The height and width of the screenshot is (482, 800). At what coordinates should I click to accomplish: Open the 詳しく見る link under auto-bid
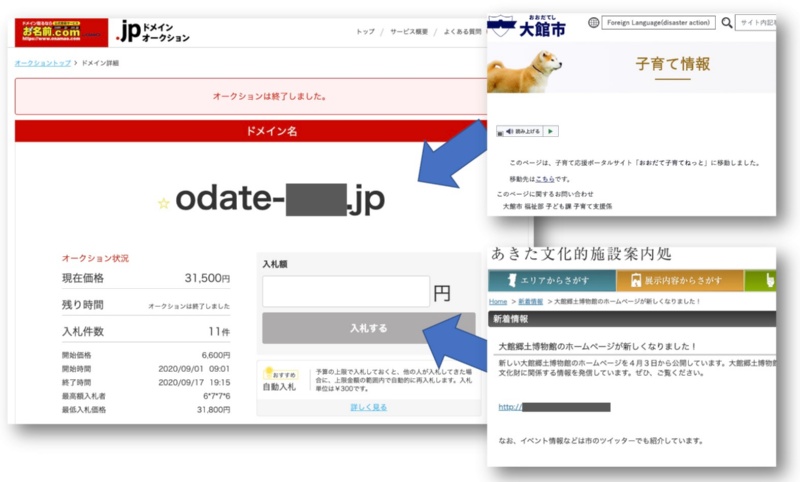pos(368,407)
